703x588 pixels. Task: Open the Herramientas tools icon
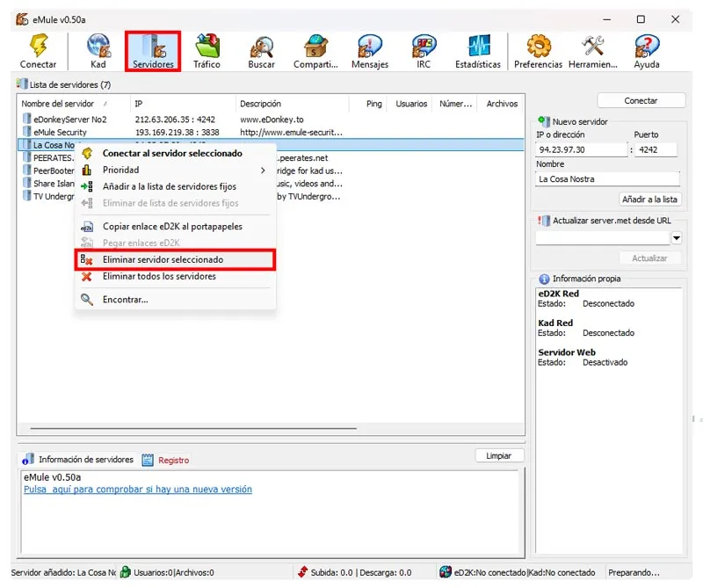click(x=592, y=46)
